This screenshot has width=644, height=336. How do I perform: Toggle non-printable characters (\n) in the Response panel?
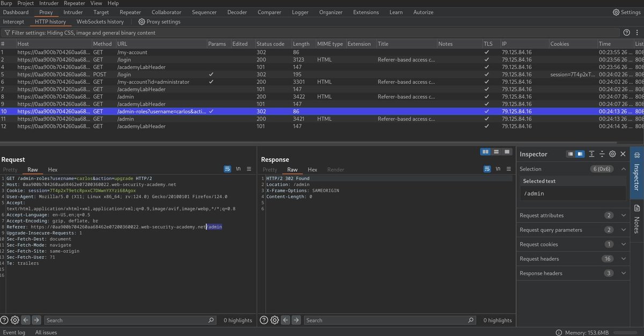[x=498, y=169]
